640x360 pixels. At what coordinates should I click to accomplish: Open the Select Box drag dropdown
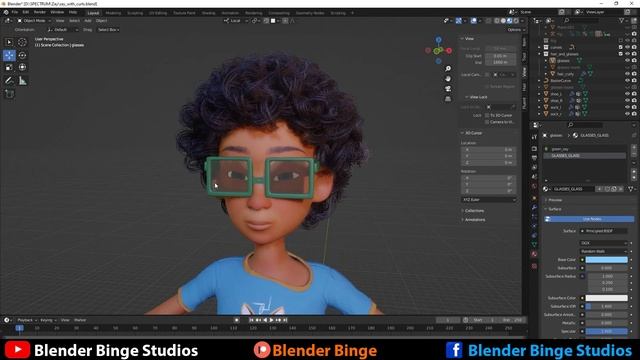(x=108, y=30)
